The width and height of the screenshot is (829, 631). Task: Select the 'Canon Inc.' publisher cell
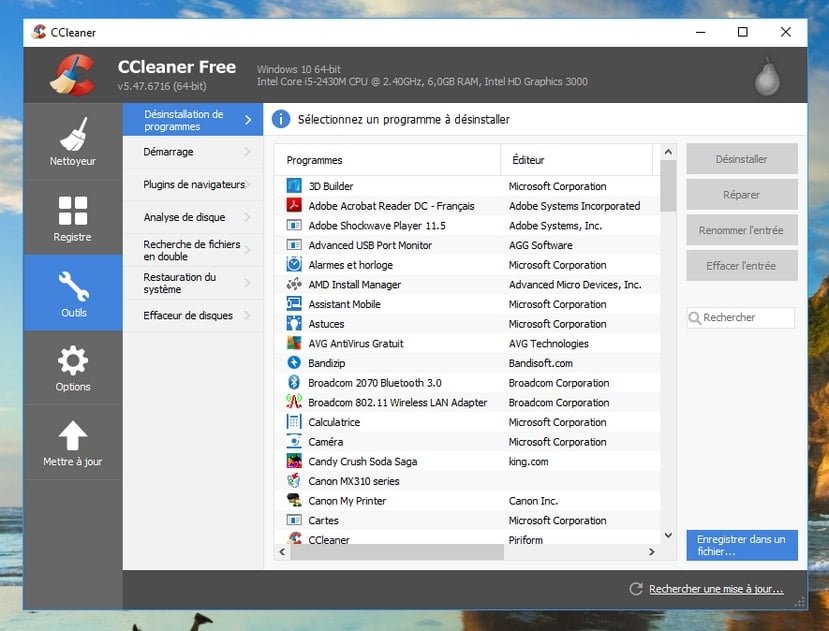tap(533, 501)
